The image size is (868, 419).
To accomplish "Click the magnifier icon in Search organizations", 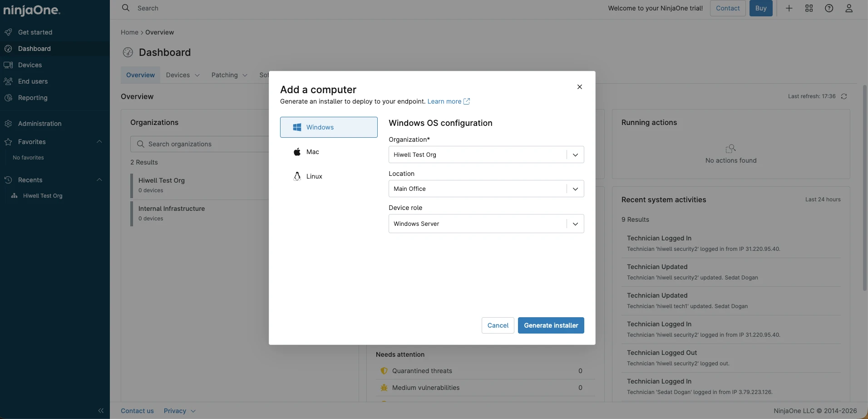I will click(x=141, y=144).
